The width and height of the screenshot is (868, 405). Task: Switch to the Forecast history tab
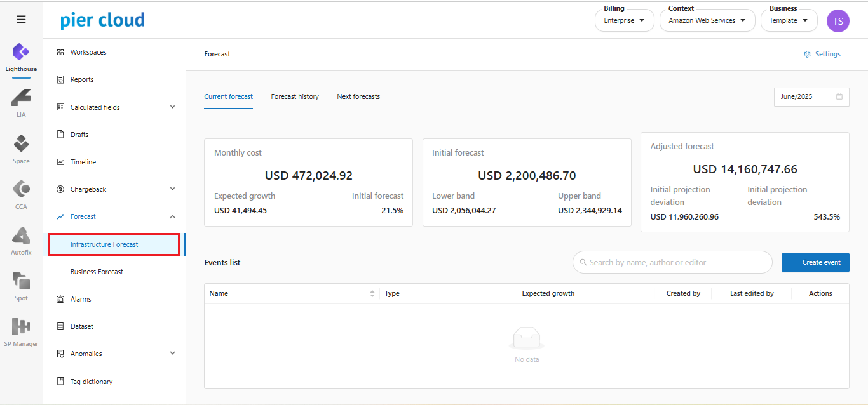tap(295, 97)
